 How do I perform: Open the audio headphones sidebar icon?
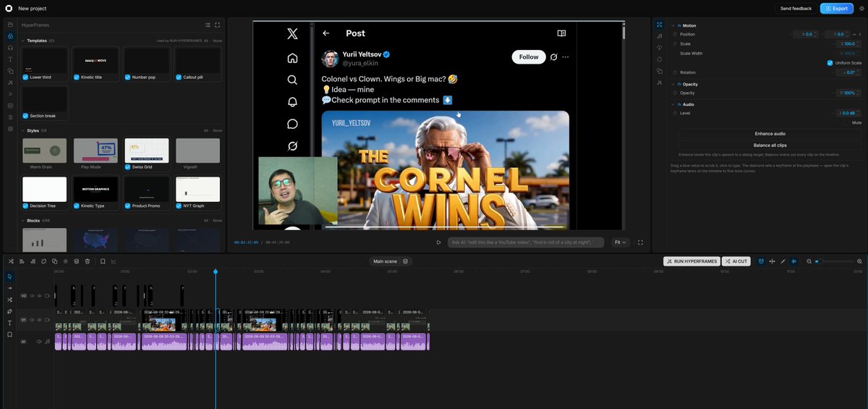[10, 48]
